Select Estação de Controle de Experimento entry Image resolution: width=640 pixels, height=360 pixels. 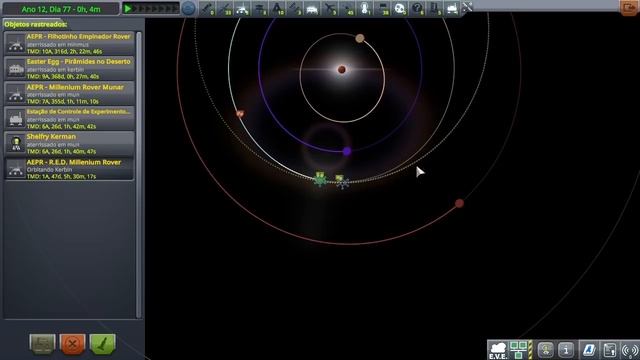point(69,118)
